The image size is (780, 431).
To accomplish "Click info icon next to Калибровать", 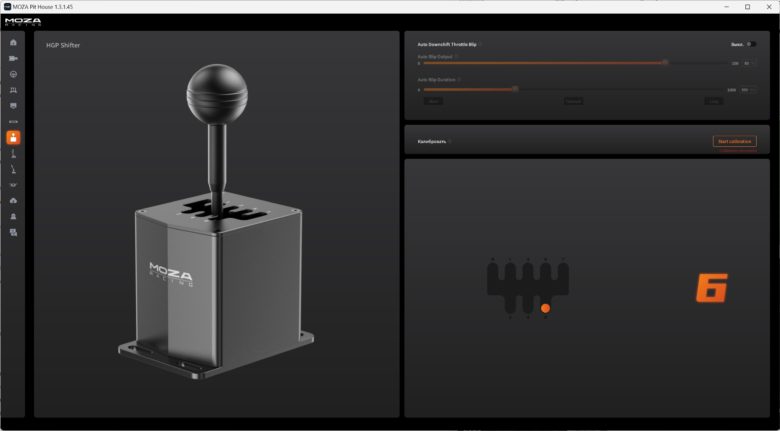I will point(450,141).
